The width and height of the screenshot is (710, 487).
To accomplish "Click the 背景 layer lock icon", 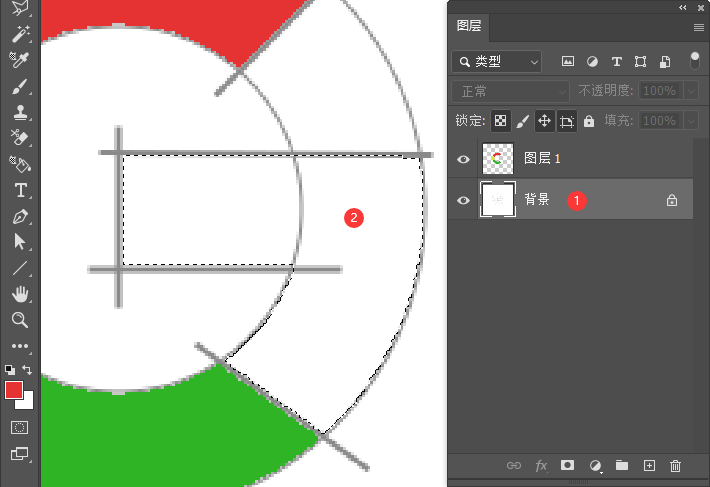I will (672, 200).
